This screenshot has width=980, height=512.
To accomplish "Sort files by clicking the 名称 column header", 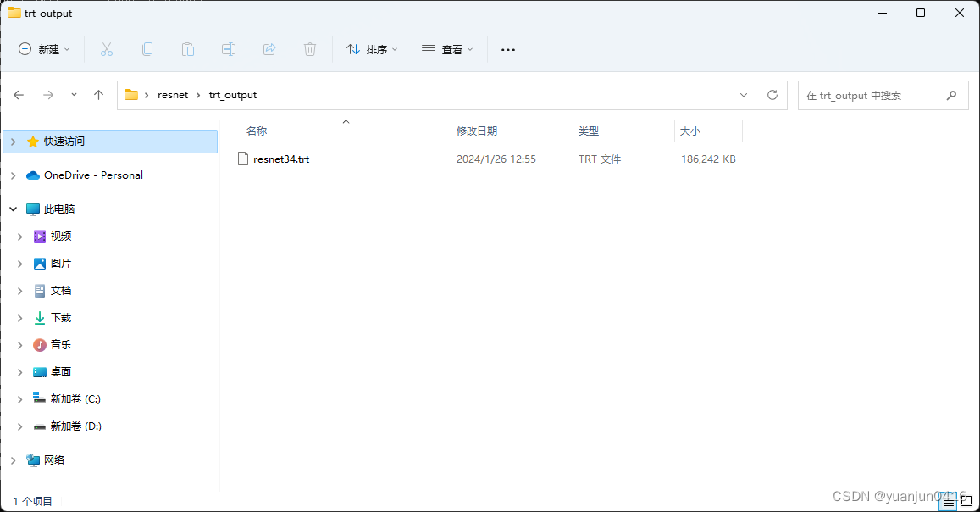I will click(x=257, y=131).
